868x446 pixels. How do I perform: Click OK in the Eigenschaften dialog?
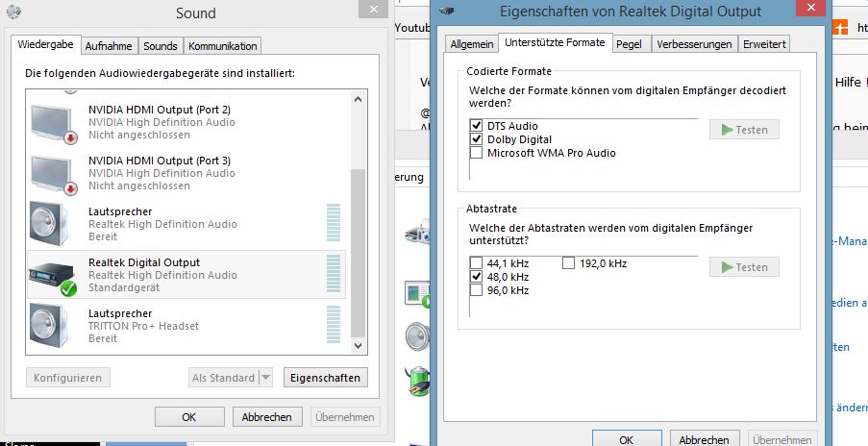pos(627,439)
